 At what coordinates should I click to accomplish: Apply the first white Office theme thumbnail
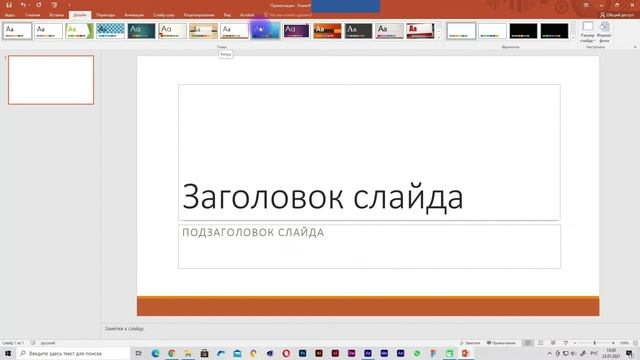click(x=17, y=31)
